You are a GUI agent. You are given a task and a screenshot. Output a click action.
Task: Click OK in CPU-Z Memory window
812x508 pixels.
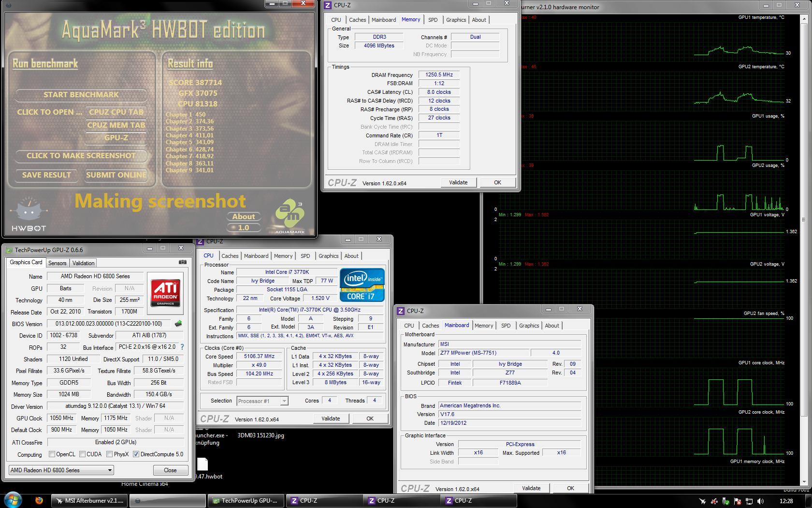click(497, 182)
